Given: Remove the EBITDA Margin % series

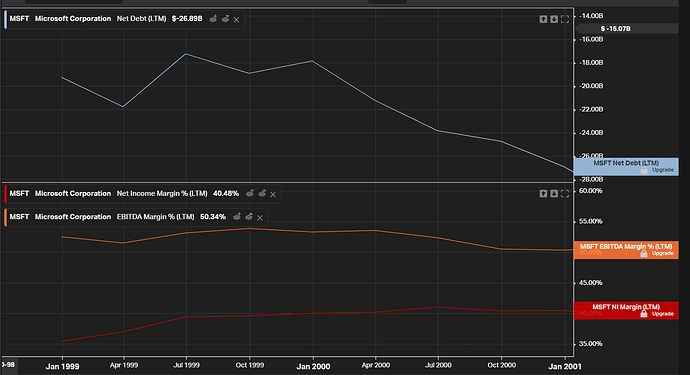Looking at the screenshot, I should (x=260, y=217).
